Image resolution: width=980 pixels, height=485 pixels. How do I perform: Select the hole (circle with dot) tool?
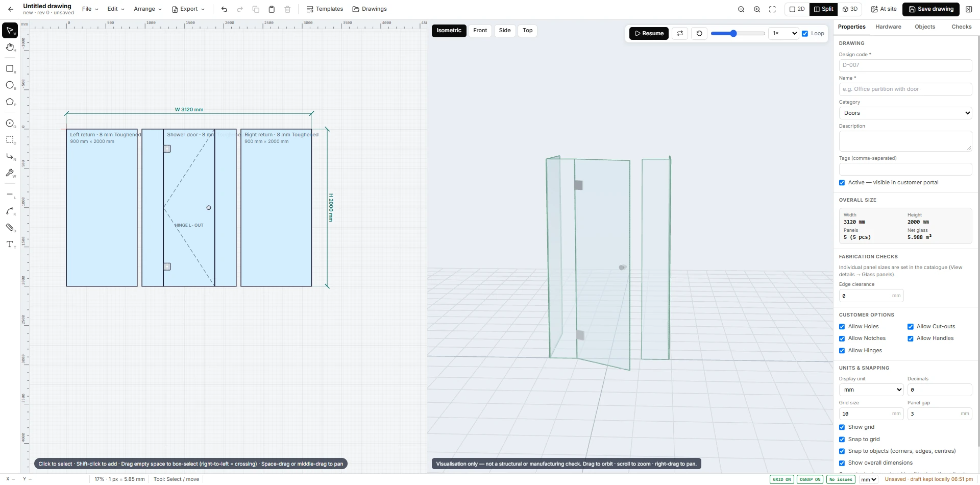click(x=10, y=124)
